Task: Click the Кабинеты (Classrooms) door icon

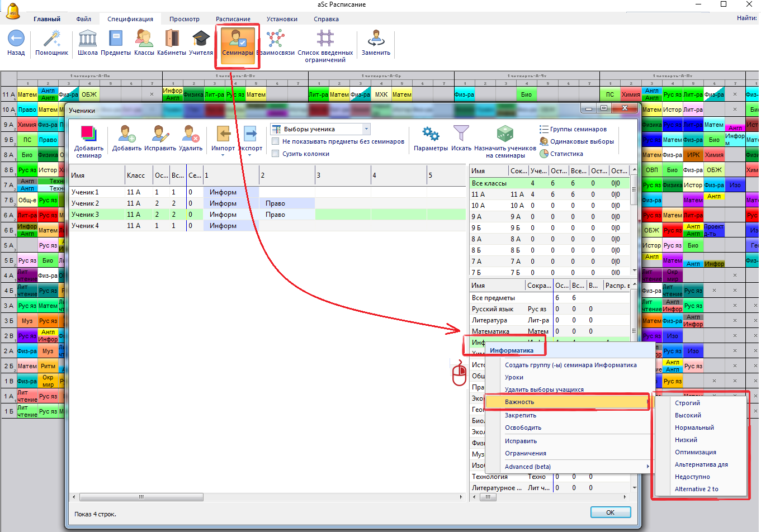Action: click(x=172, y=39)
